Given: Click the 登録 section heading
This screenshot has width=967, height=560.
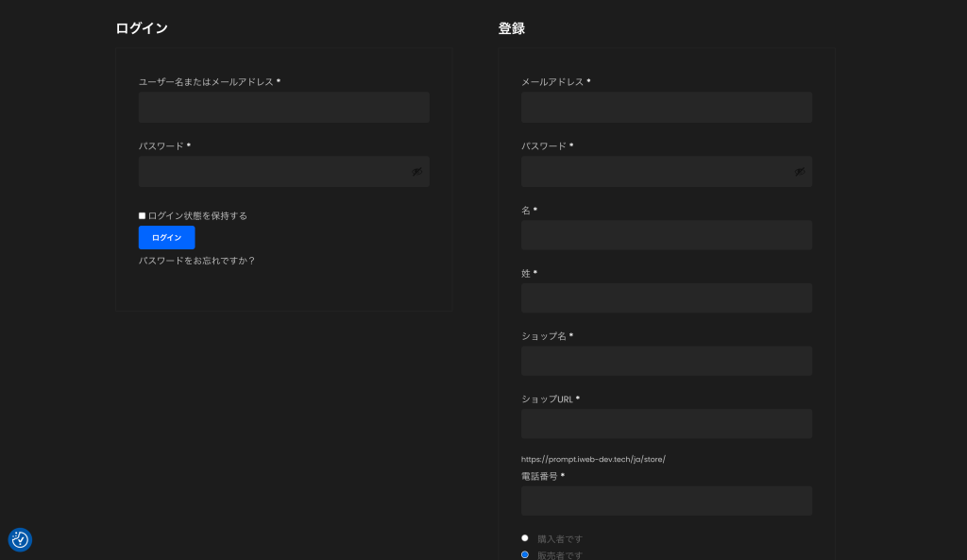Looking at the screenshot, I should pyautogui.click(x=511, y=28).
